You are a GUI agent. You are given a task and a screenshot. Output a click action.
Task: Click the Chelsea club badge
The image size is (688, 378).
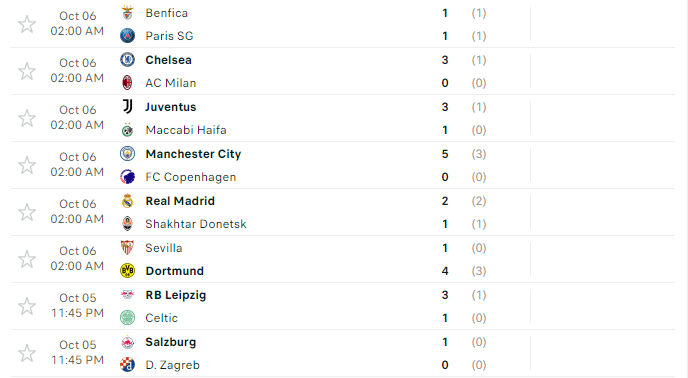point(127,60)
